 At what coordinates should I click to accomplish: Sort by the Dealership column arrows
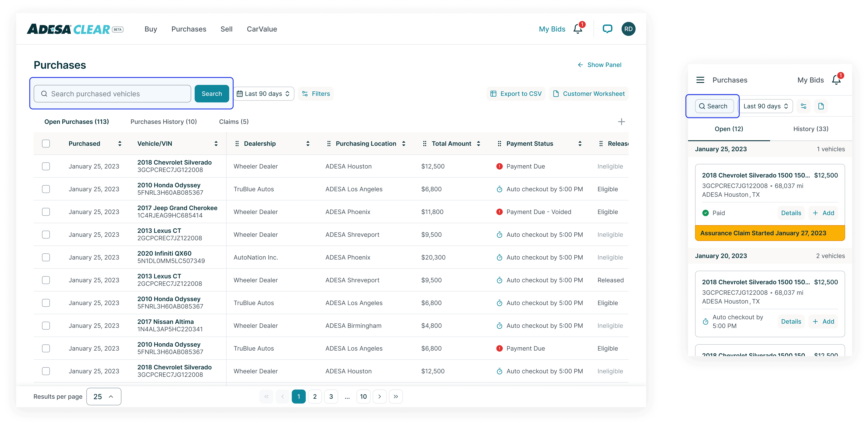pyautogui.click(x=308, y=144)
